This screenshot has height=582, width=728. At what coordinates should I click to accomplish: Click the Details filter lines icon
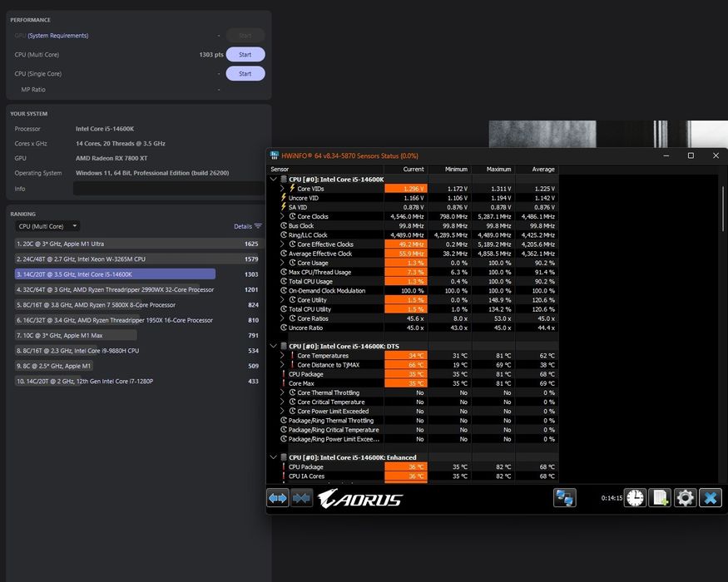click(258, 226)
